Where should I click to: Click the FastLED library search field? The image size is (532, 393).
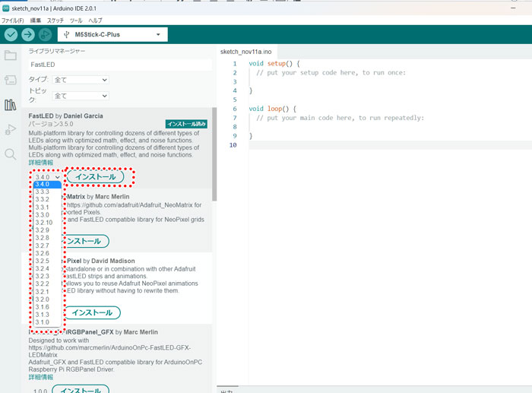[x=120, y=65]
